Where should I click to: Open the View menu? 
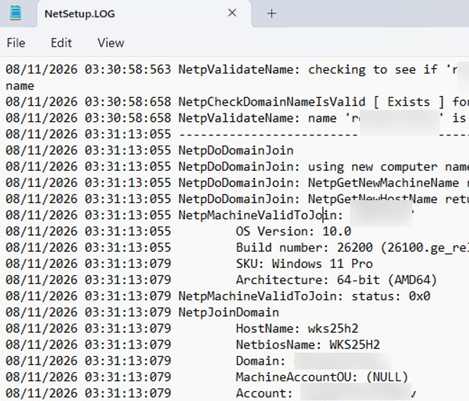point(111,43)
